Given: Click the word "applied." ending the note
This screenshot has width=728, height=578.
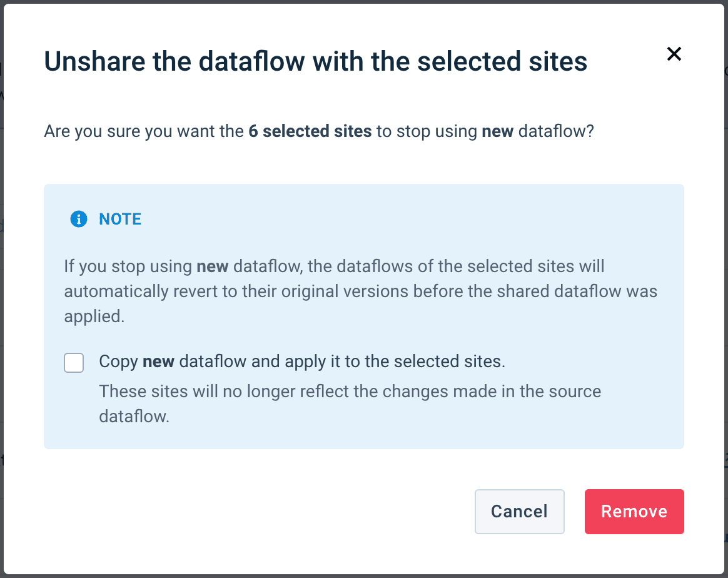Looking at the screenshot, I should (94, 317).
